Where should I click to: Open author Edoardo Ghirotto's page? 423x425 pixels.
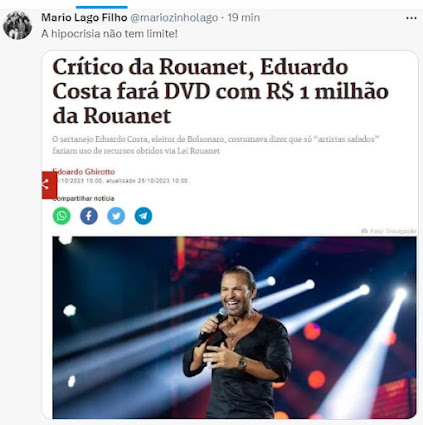(84, 172)
